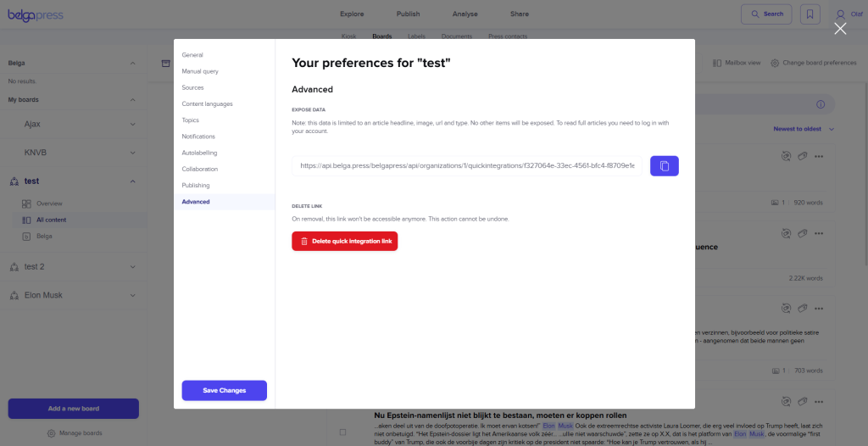Collapse the My boards section
Image resolution: width=868 pixels, height=446 pixels.
(x=132, y=100)
